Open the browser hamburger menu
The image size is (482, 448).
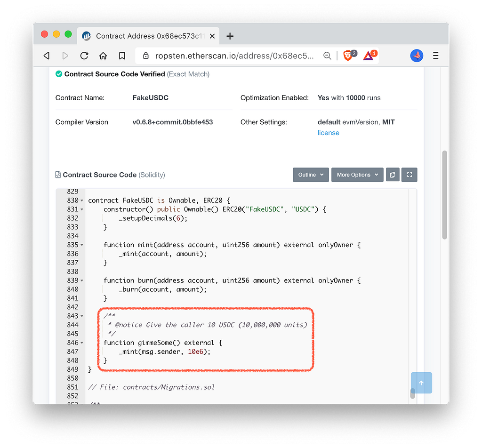pyautogui.click(x=435, y=56)
